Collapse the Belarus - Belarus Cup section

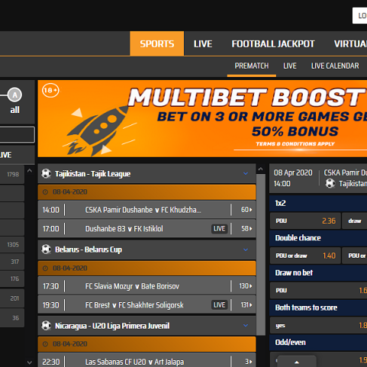point(246,250)
